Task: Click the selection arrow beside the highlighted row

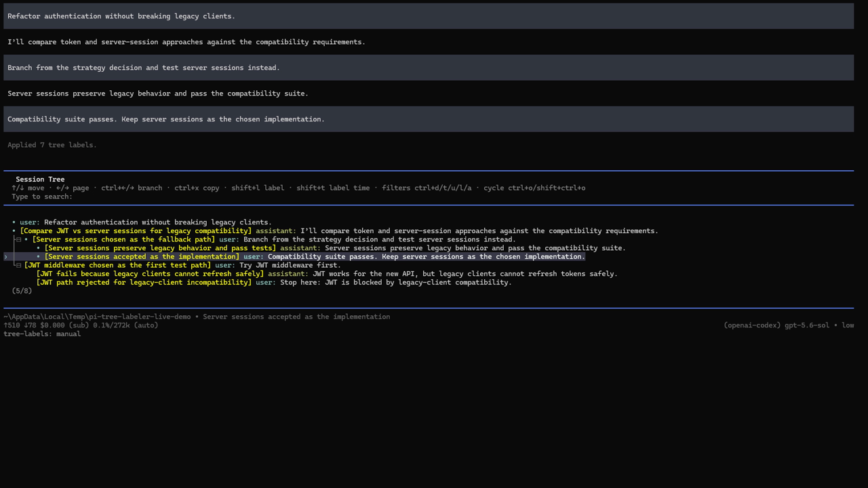Action: pyautogui.click(x=6, y=257)
